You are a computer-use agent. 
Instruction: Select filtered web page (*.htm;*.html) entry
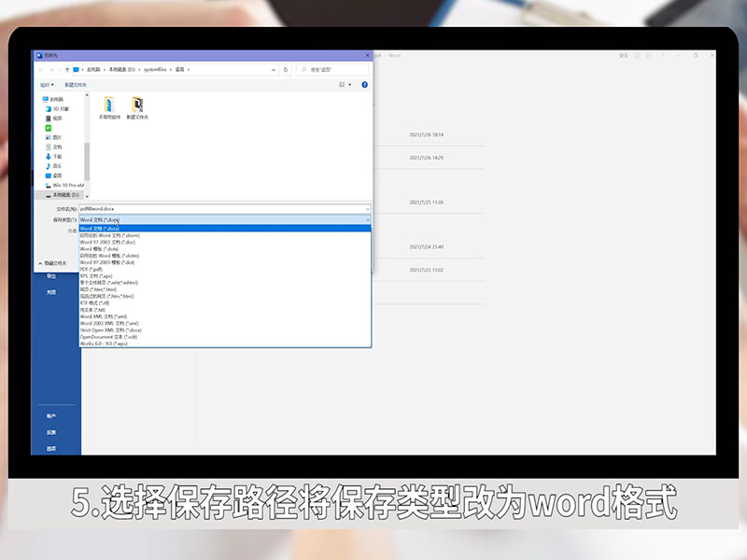click(225, 296)
